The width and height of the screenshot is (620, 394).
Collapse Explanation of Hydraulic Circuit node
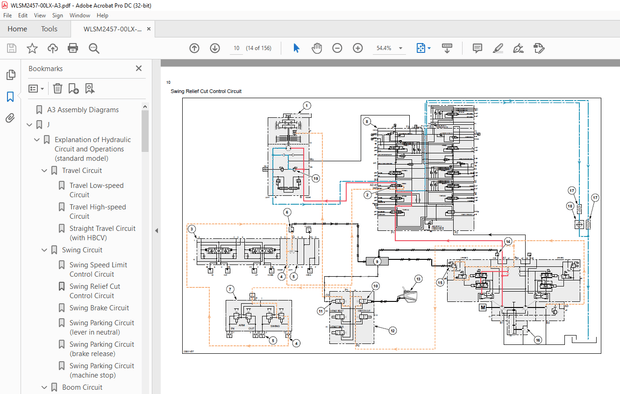tap(37, 140)
